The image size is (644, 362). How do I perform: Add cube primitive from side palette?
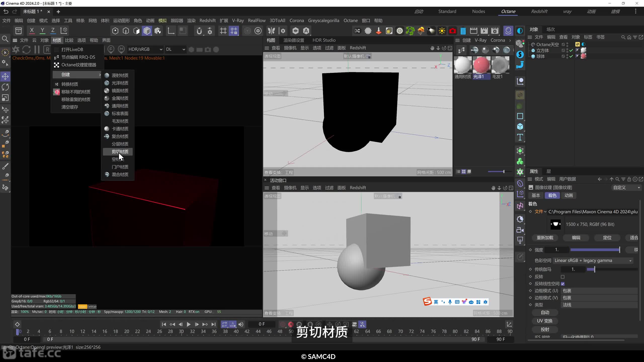pos(520,127)
